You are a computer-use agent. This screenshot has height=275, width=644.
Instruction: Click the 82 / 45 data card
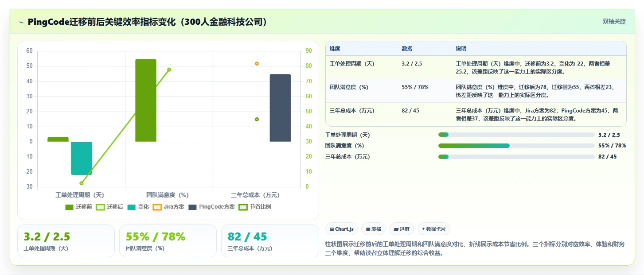click(270, 241)
